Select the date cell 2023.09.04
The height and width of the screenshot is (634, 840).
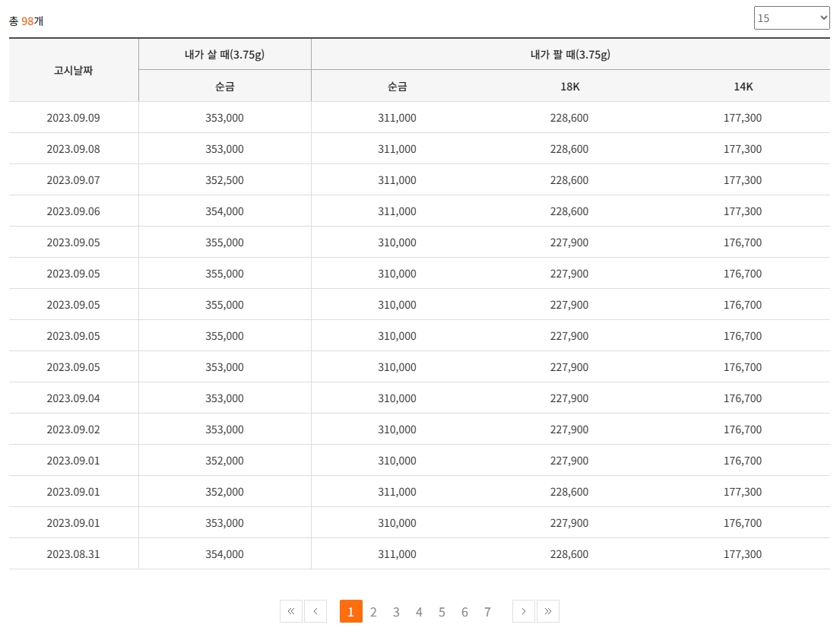pos(74,398)
